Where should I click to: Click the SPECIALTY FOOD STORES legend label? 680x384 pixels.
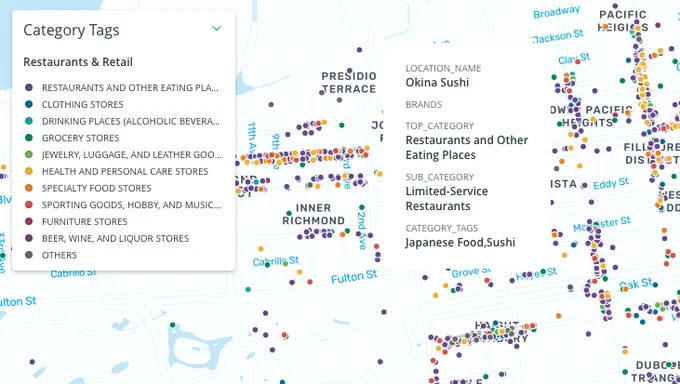pyautogui.click(x=96, y=188)
